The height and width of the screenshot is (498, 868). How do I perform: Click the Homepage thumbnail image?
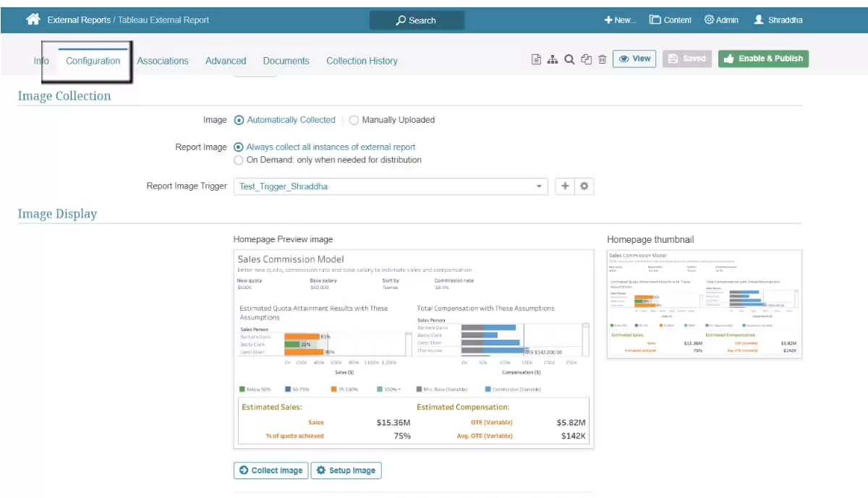tap(705, 304)
